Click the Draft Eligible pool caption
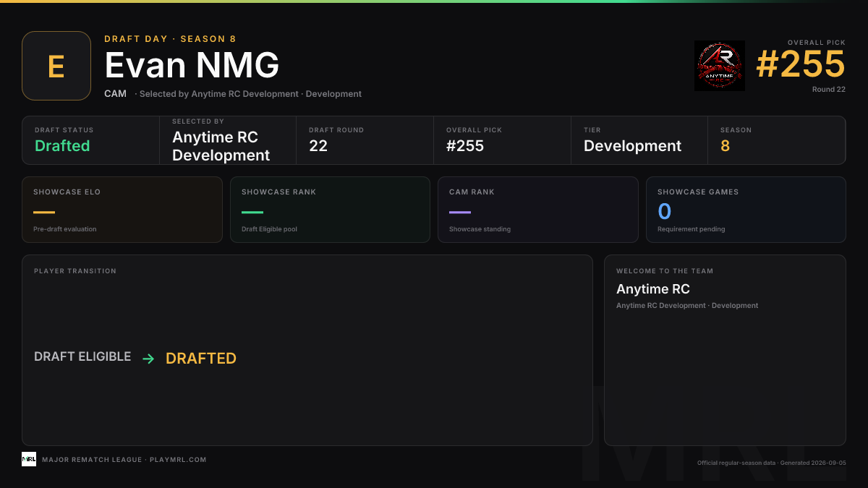The image size is (868, 488). point(269,229)
